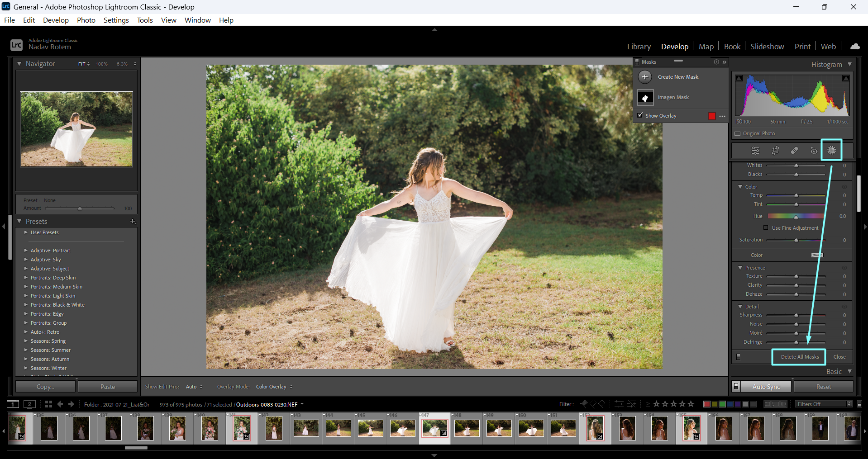Select the Imagen Mask thumbnail
868x459 pixels.
click(x=645, y=97)
